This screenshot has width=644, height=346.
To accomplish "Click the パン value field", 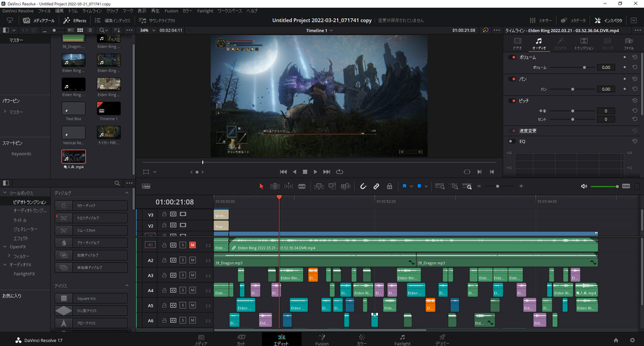I will (x=605, y=89).
